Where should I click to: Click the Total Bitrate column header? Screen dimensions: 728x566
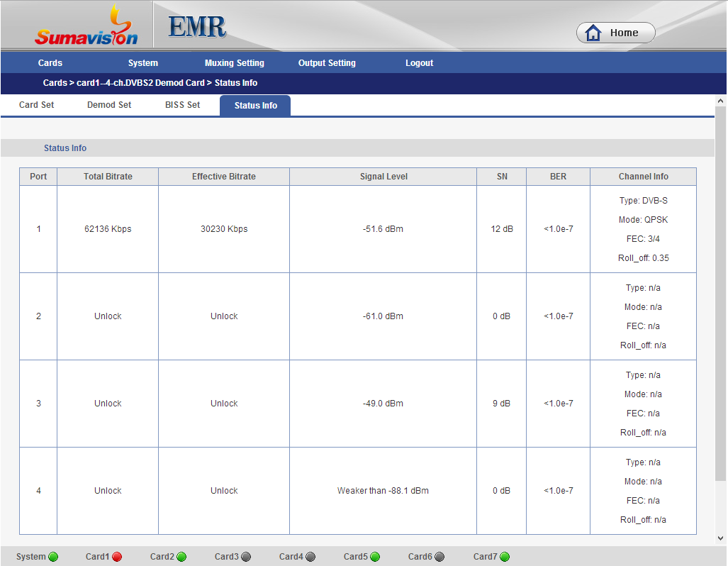click(x=108, y=177)
